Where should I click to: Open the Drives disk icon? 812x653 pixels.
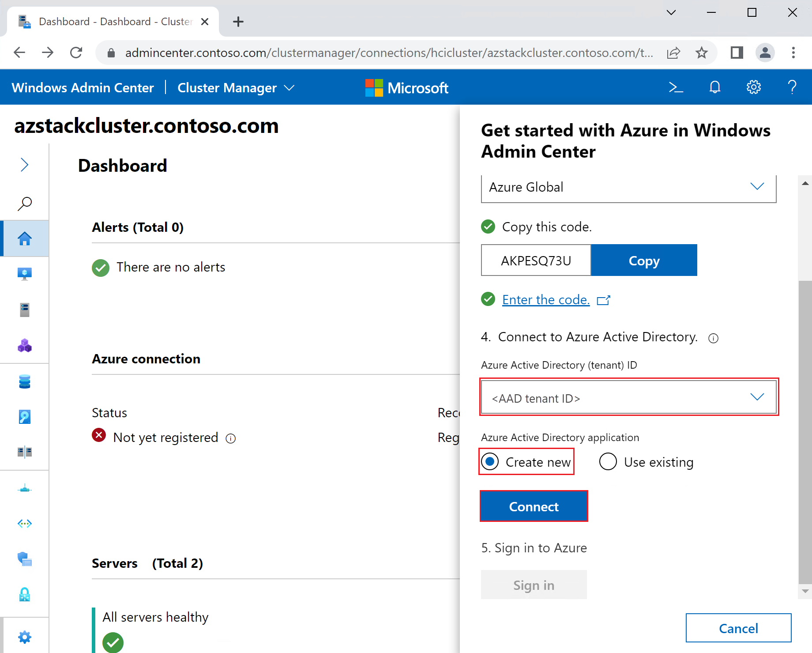[24, 416]
